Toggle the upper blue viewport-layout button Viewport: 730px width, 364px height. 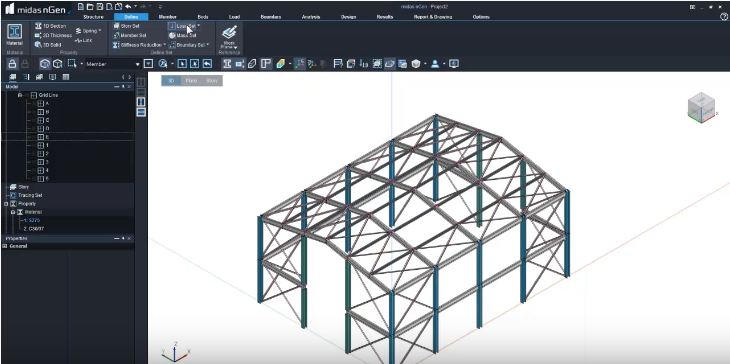pos(141,101)
